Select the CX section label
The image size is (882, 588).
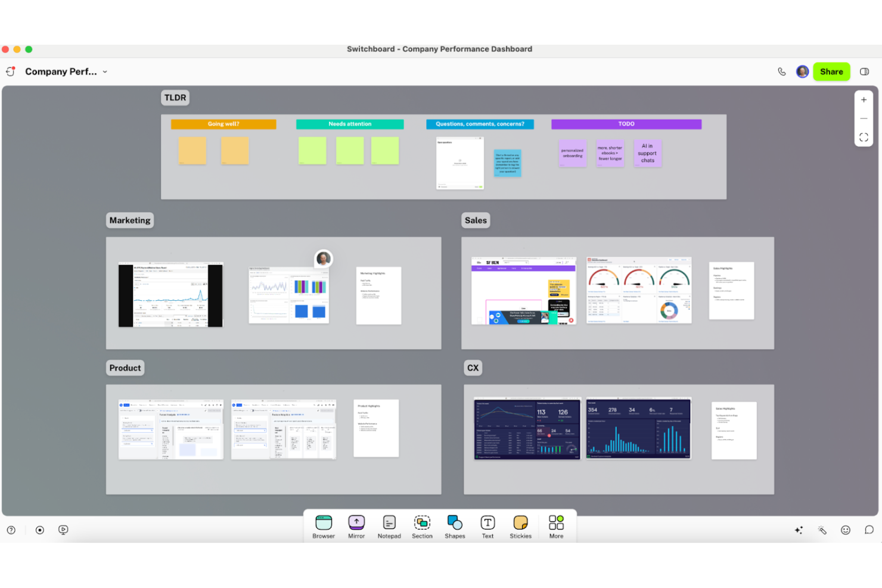473,368
